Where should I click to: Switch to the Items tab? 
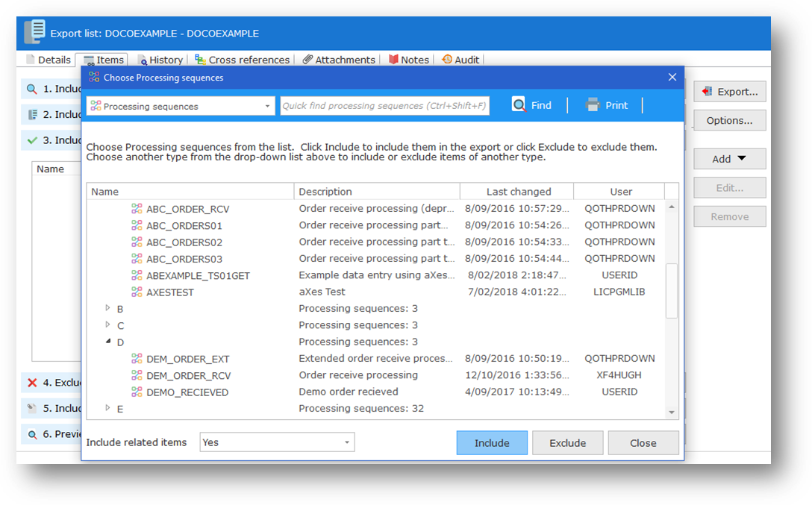104,60
